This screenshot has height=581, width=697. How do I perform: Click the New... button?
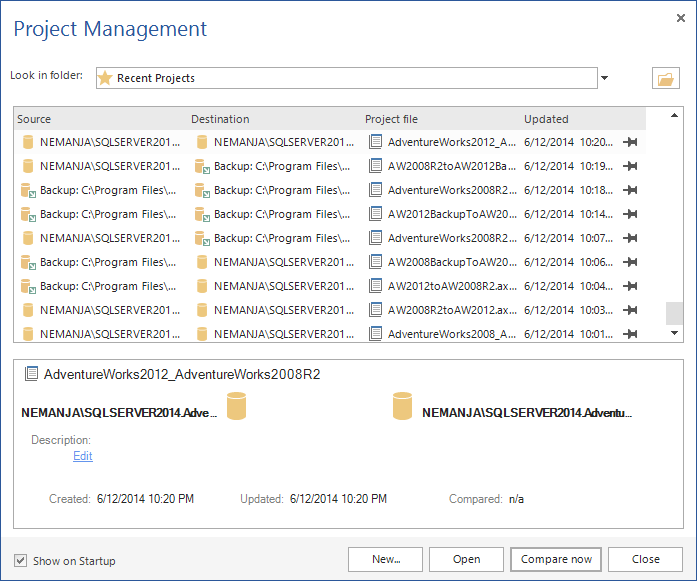click(385, 559)
